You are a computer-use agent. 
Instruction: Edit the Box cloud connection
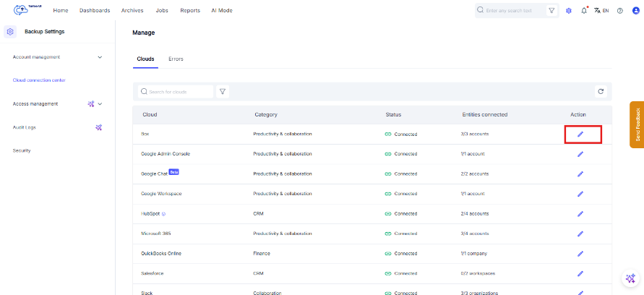[580, 134]
